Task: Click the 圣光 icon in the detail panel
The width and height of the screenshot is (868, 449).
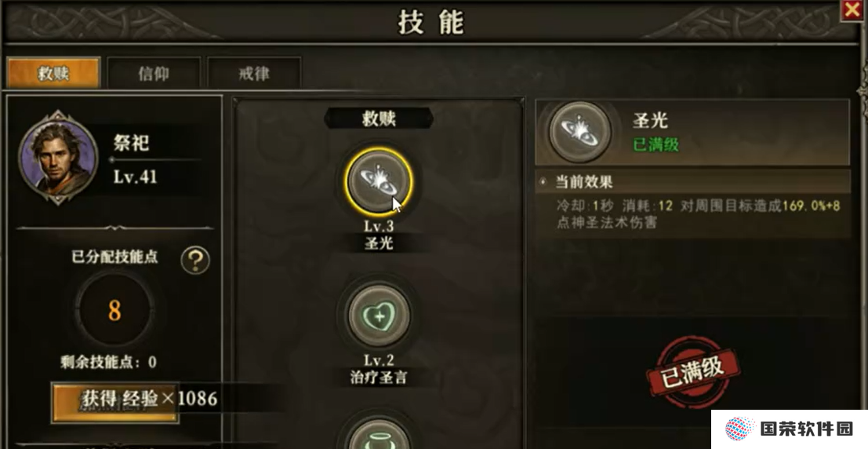Action: 579,132
